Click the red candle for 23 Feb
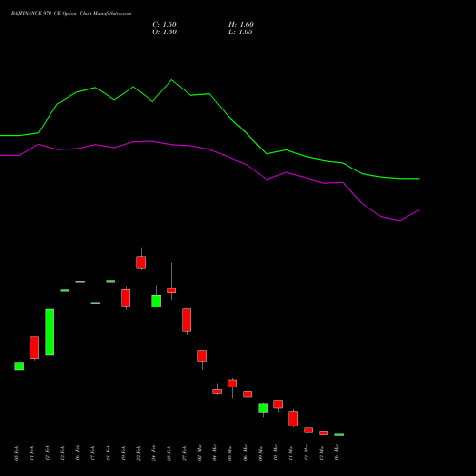This screenshot has width=476, height=476. tap(141, 263)
